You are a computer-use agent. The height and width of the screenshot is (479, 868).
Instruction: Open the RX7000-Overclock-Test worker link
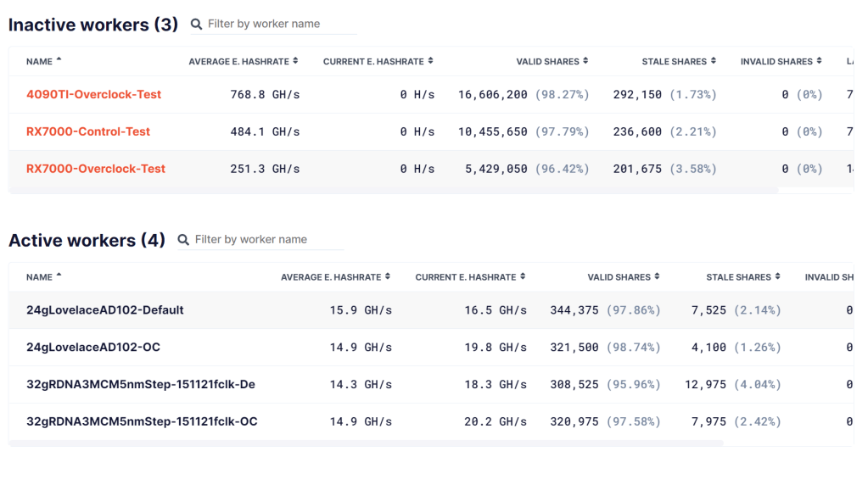tap(96, 169)
